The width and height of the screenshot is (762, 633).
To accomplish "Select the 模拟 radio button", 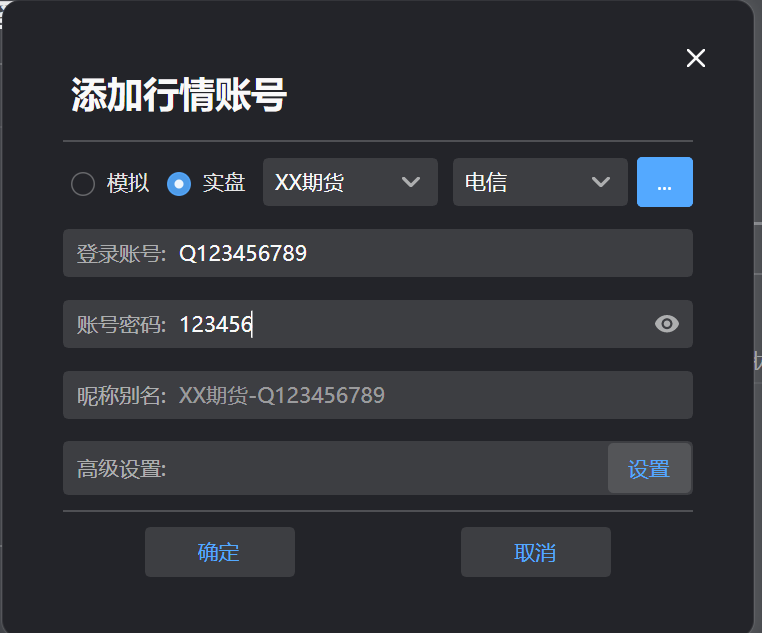I will point(83,184).
